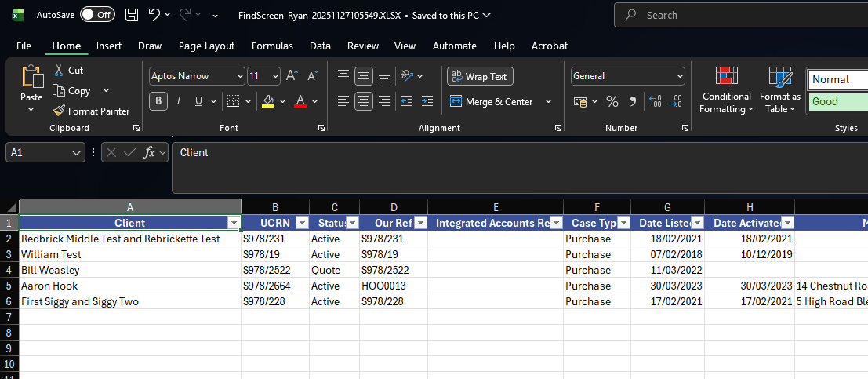This screenshot has width=868, height=379.
Task: Click the Format Painter brush icon
Action: 59,111
